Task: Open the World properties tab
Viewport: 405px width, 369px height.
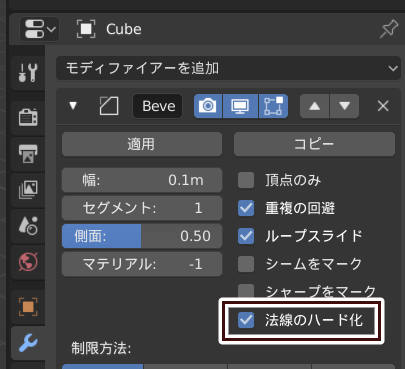Action: (x=28, y=262)
